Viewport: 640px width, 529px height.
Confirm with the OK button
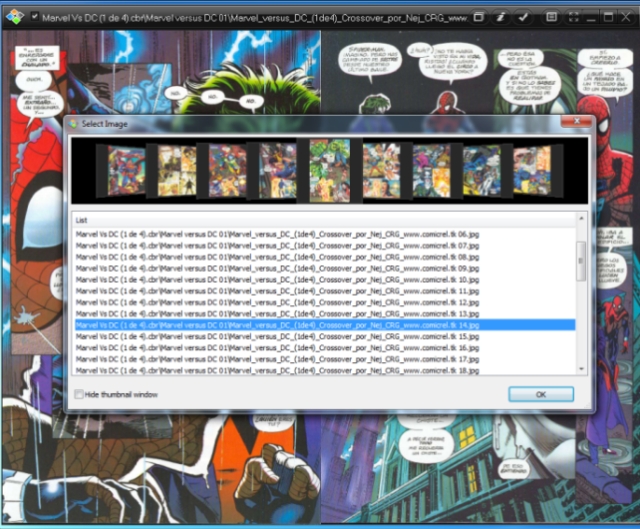(x=541, y=394)
